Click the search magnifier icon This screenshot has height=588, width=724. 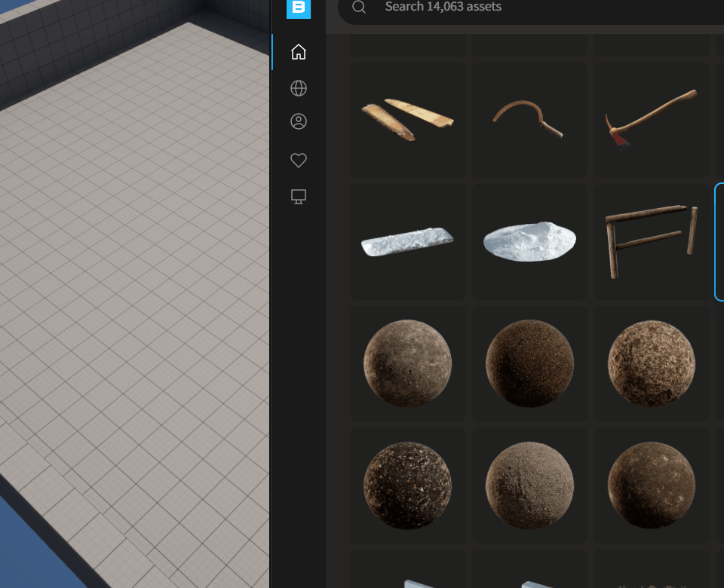pos(359,7)
